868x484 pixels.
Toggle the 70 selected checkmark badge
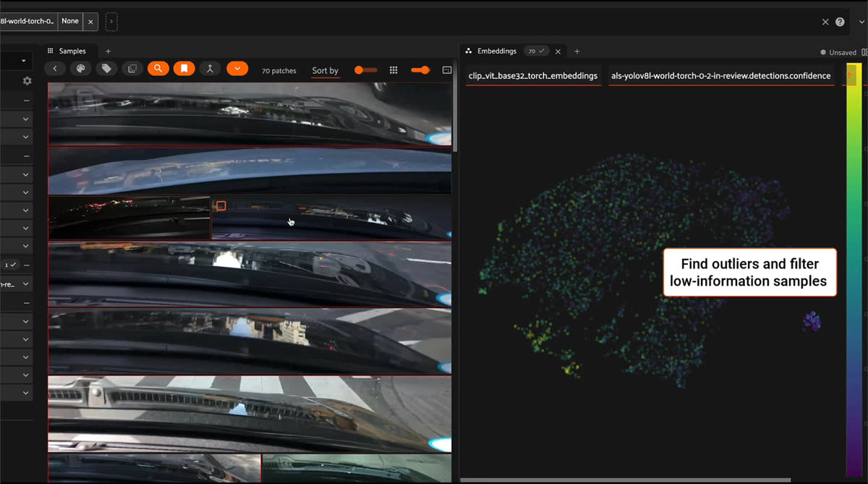click(537, 51)
